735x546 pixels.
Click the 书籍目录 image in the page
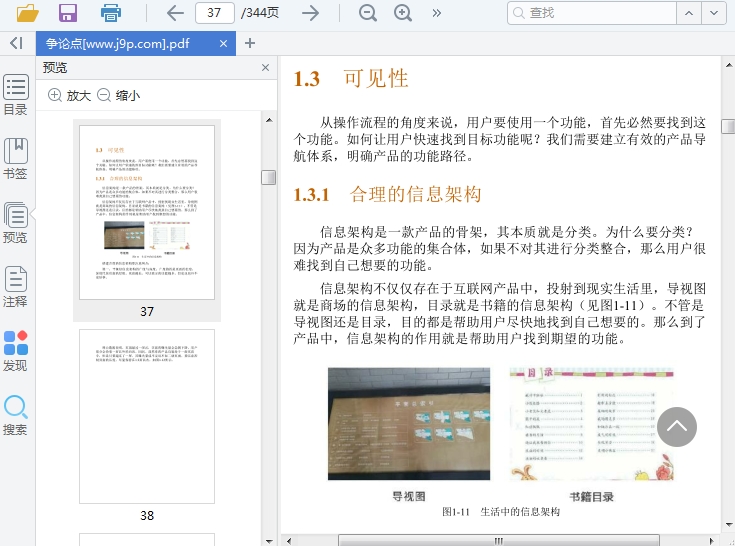click(592, 424)
